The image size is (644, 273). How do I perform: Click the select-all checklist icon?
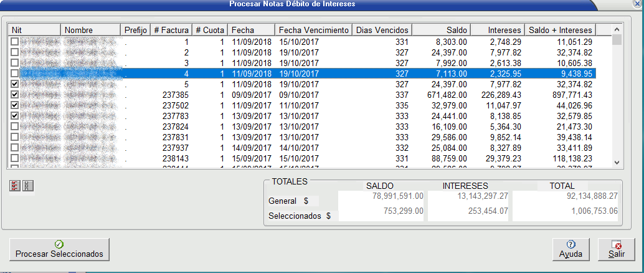coord(14,186)
